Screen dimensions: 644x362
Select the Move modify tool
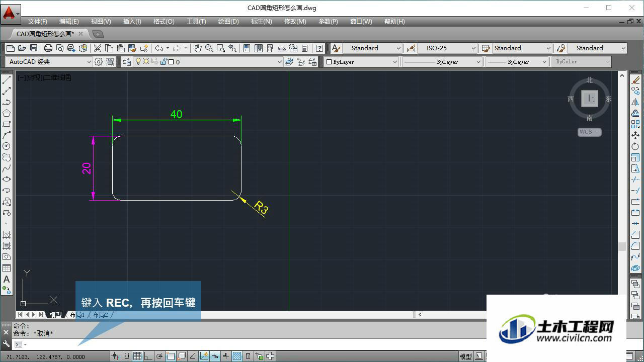(635, 135)
